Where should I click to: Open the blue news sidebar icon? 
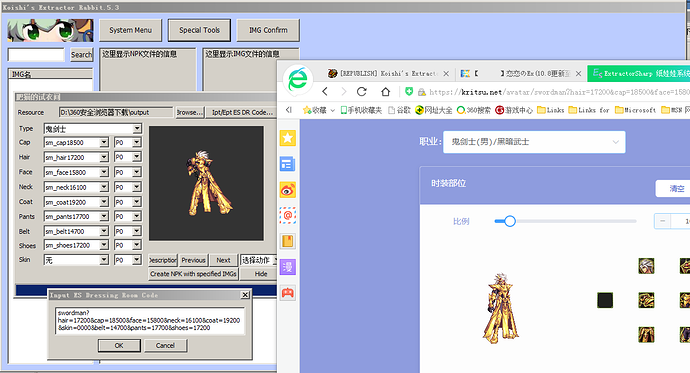click(287, 164)
